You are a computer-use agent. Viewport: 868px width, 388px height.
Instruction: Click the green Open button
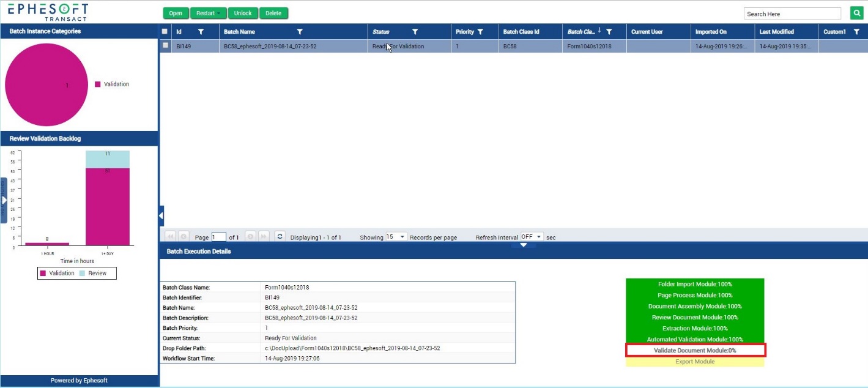[x=176, y=13]
